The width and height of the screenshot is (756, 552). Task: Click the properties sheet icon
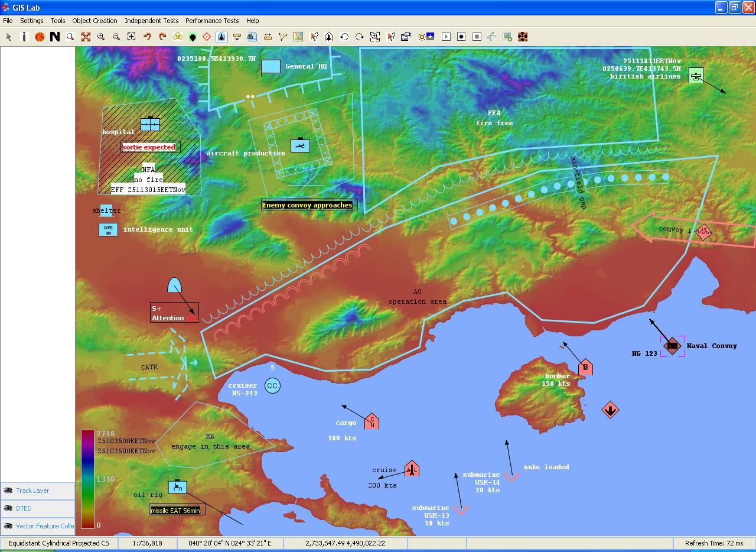click(x=406, y=37)
